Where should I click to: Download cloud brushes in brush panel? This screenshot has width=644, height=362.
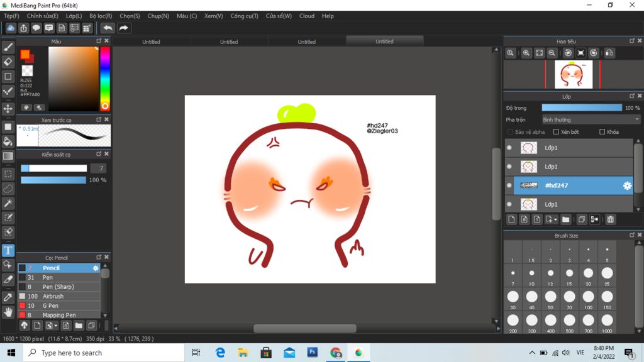coord(25,326)
